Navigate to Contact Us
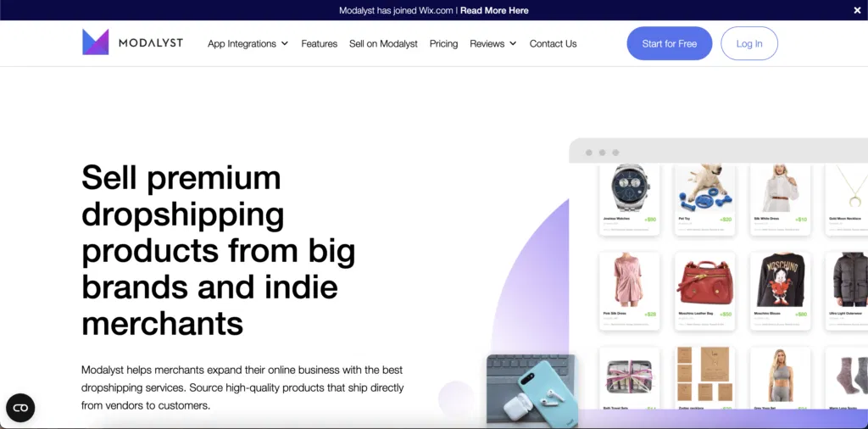This screenshot has height=429, width=868. 553,44
